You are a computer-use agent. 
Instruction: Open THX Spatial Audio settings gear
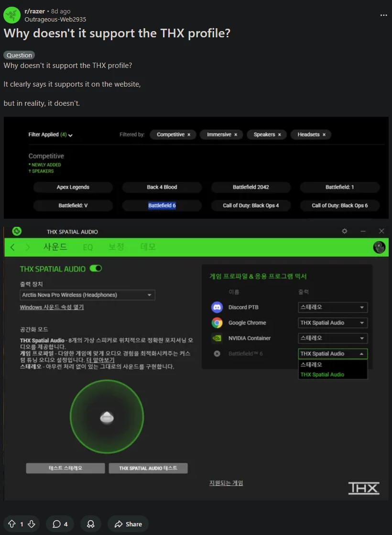(345, 231)
